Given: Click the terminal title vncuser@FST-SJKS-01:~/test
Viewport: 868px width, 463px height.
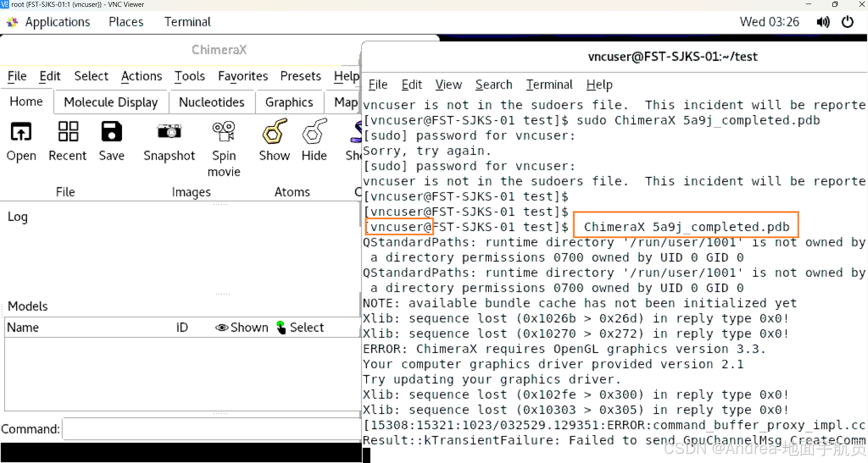Looking at the screenshot, I should click(672, 57).
